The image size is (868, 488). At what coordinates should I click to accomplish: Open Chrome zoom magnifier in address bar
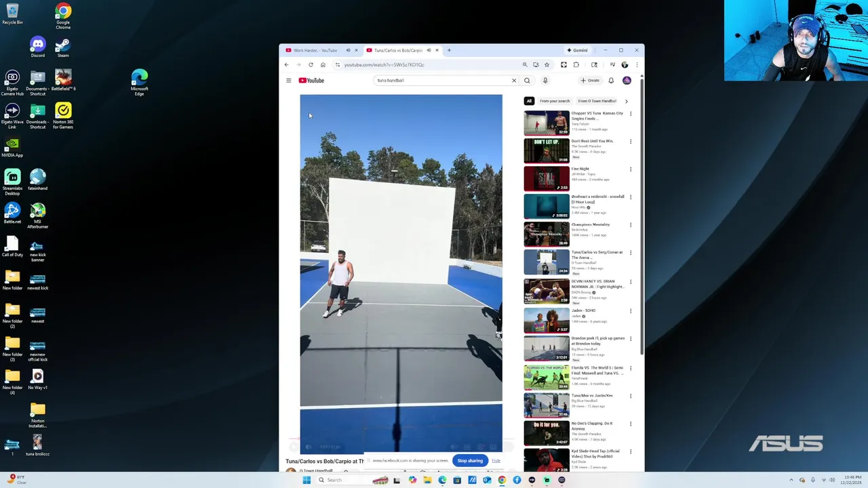[x=524, y=65]
